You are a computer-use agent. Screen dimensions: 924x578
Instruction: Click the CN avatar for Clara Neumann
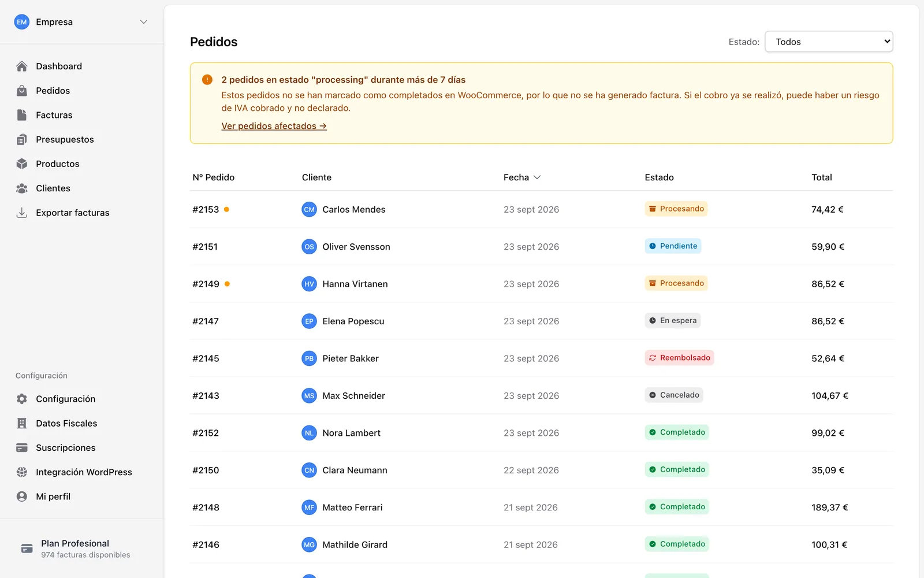click(x=310, y=470)
